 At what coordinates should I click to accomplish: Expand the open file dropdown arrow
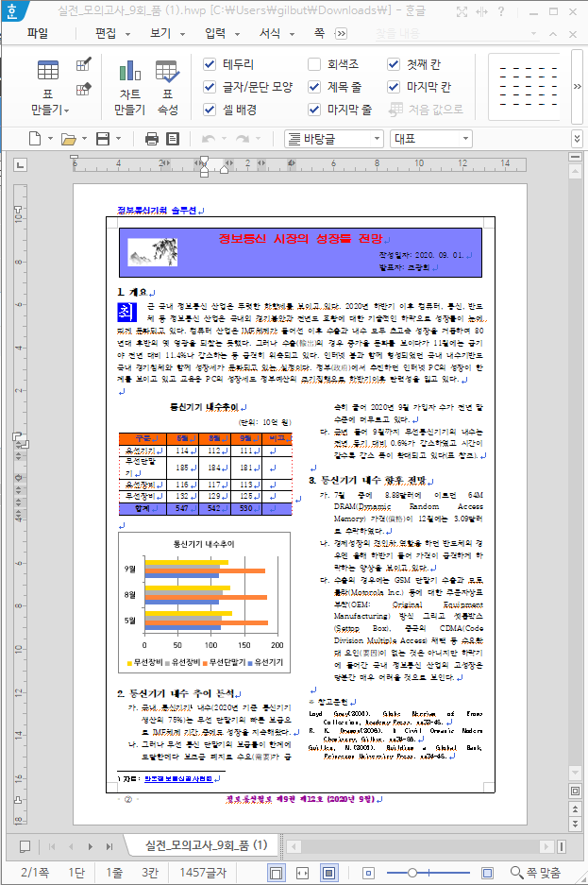[x=85, y=139]
